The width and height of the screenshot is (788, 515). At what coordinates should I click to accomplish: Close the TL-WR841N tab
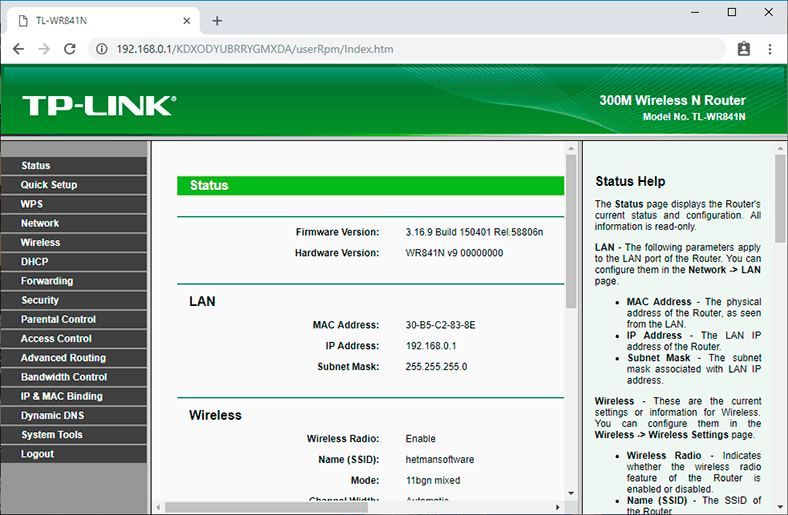click(186, 21)
